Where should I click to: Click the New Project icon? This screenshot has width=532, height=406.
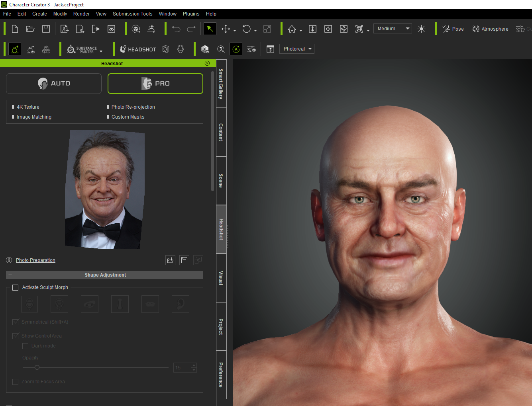(15, 29)
